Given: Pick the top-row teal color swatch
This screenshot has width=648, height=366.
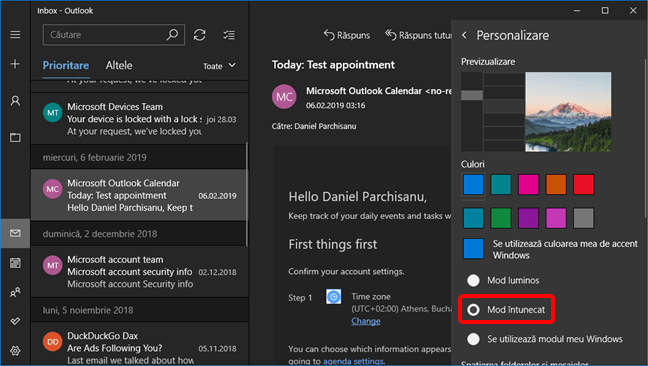Looking at the screenshot, I should [x=501, y=184].
